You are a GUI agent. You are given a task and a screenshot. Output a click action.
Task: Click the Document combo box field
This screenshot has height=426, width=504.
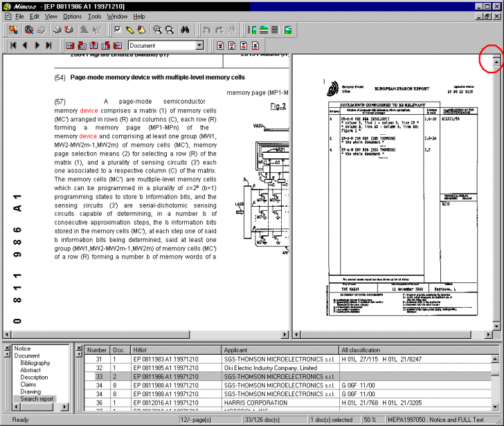point(166,45)
